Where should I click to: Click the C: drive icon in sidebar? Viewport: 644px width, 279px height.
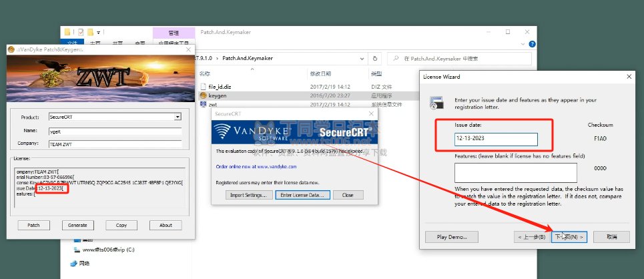(76, 250)
